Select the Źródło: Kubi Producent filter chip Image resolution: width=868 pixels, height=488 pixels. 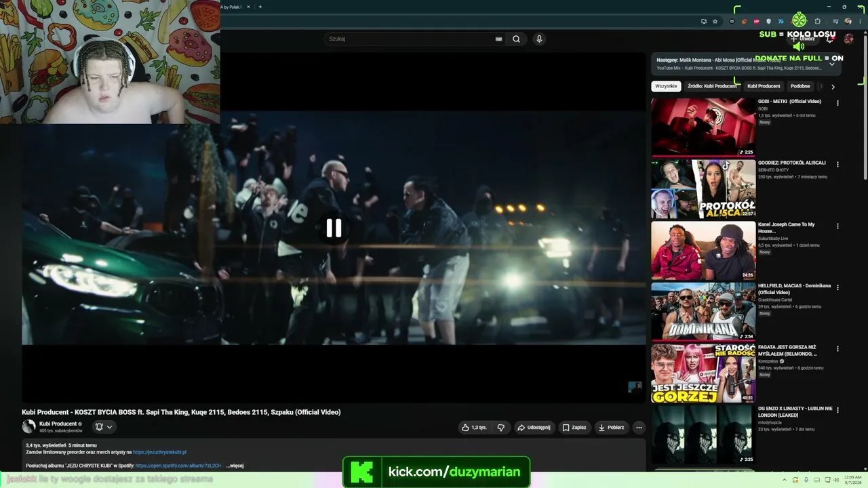click(712, 86)
